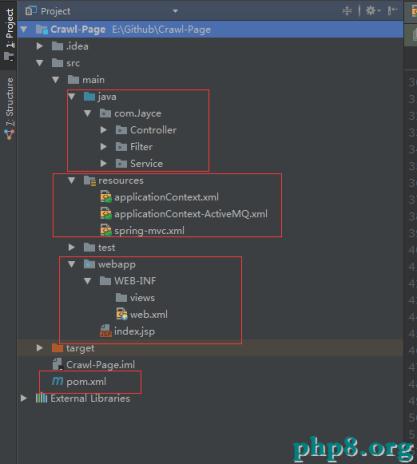Click the External Libraries icon
Viewport: 417px width, 464px height.
tap(41, 398)
